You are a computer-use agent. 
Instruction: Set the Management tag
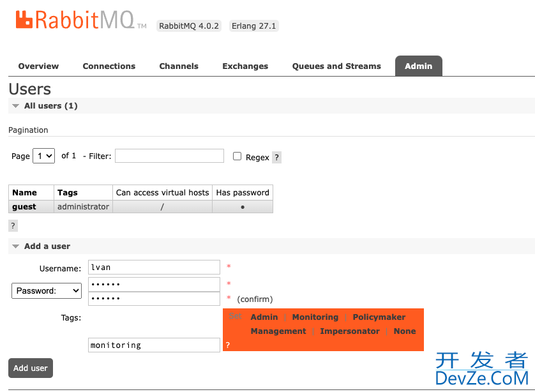click(x=278, y=331)
